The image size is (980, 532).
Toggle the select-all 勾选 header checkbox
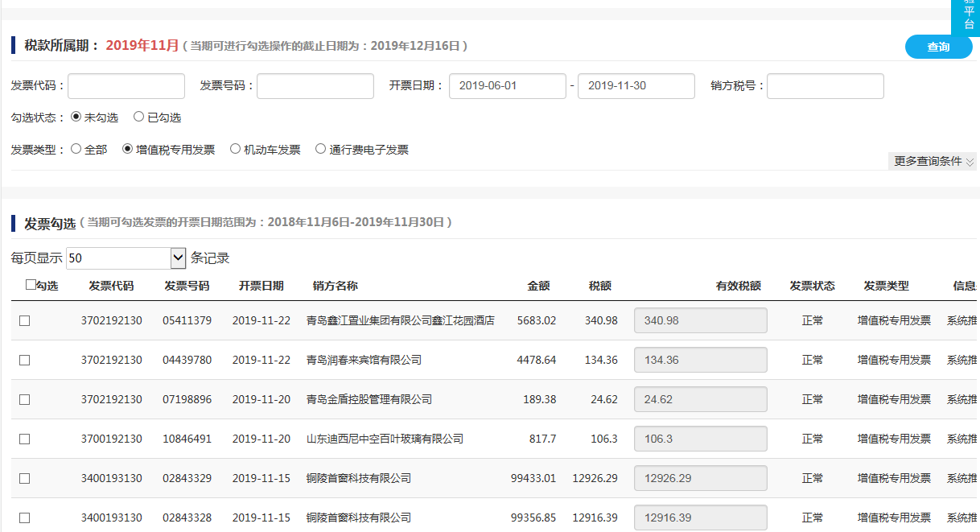31,285
